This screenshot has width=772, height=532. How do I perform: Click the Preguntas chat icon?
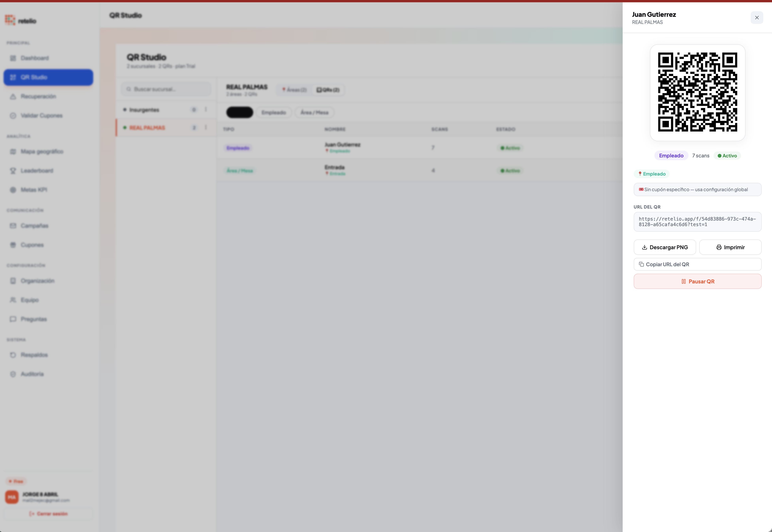click(x=13, y=319)
